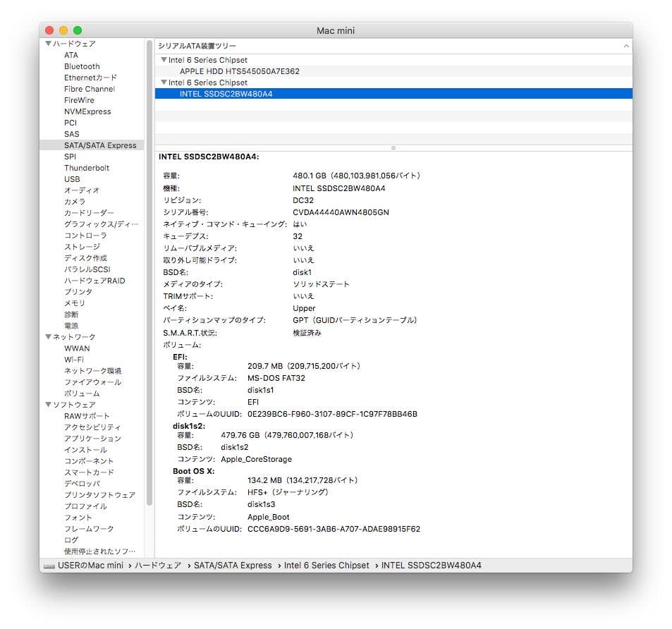Select SAS in the sidebar
Screen dimensions: 672x629
71,134
